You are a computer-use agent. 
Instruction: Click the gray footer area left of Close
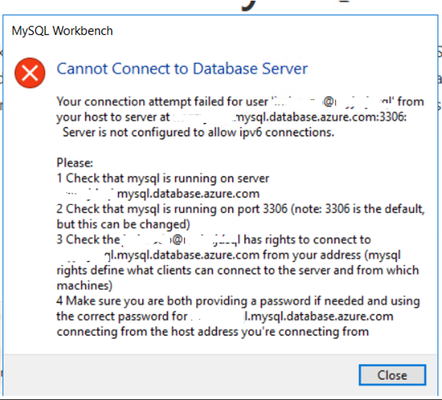coord(182,375)
